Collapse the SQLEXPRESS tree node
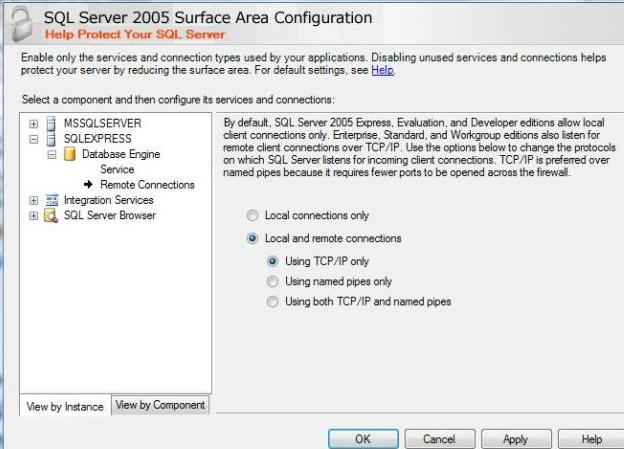Screen dimensions: 624x449 (34, 139)
